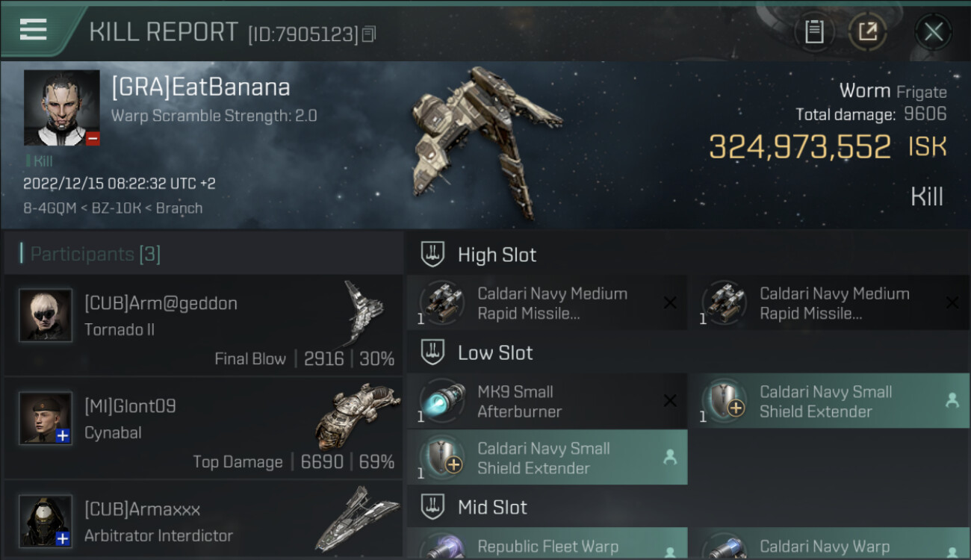
Task: Click the Participants [3] header
Action: (x=95, y=254)
